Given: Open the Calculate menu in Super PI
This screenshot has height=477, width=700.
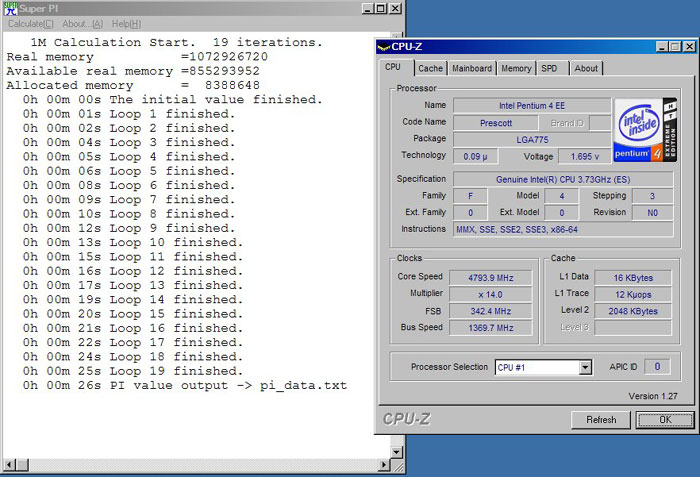Looking at the screenshot, I should click(30, 24).
